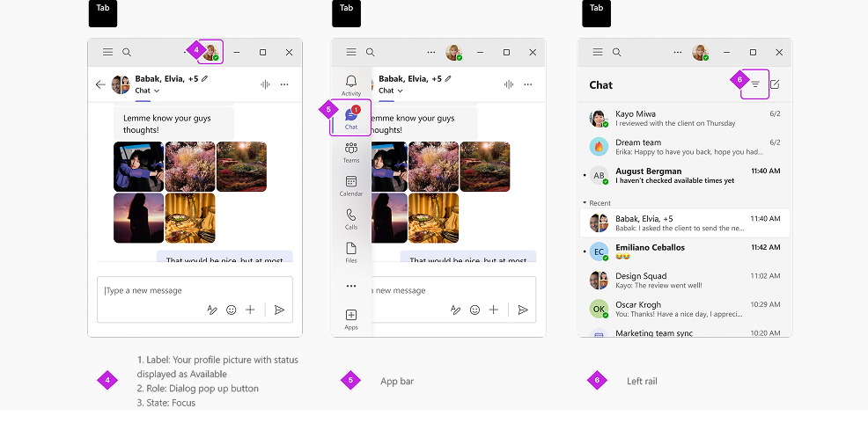Click search icon in the Chat list window
The height and width of the screenshot is (423, 868).
tap(617, 52)
